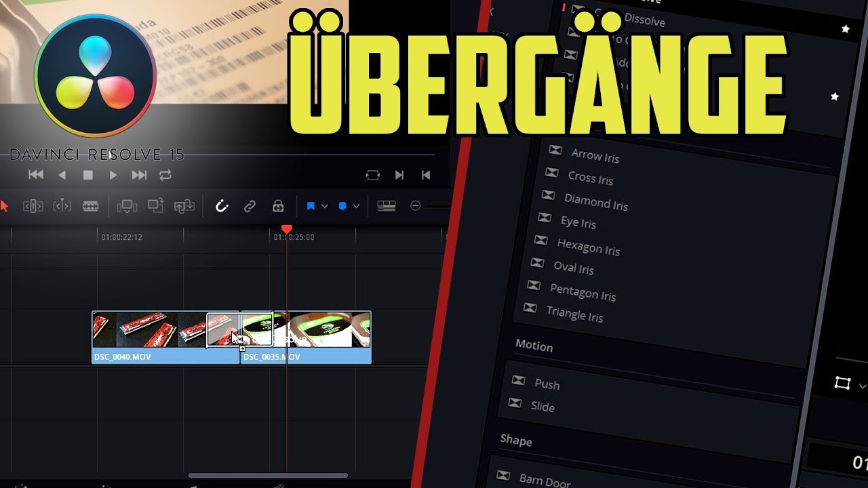Screen dimensions: 868x488
Task: Click the Insert Clip icon
Action: tap(127, 206)
